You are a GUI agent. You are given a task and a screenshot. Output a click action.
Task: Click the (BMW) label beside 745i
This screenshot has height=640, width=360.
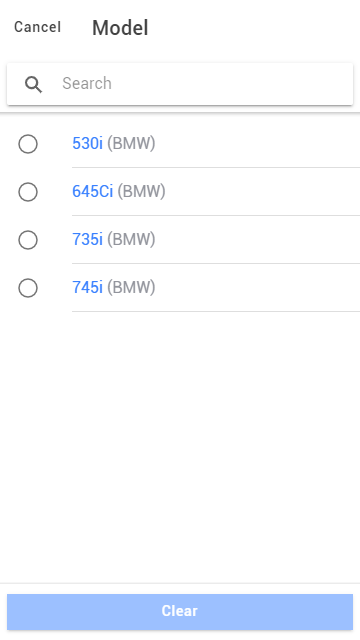[131, 287]
